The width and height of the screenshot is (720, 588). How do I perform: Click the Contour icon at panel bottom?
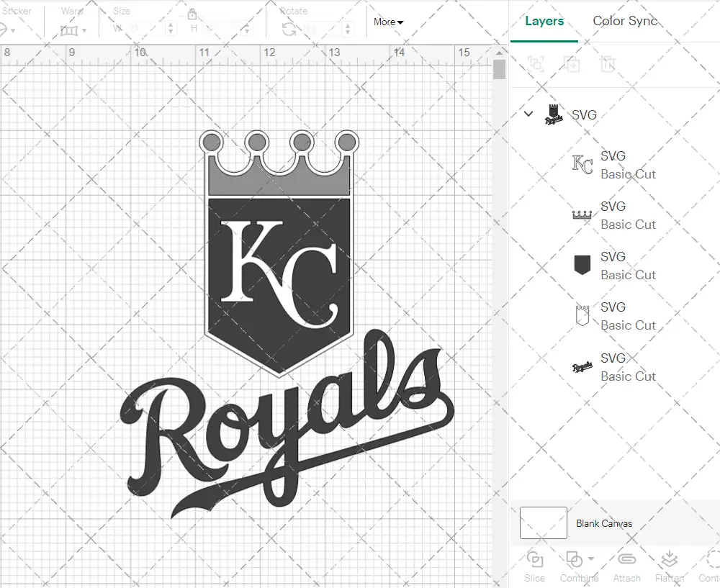click(711, 559)
